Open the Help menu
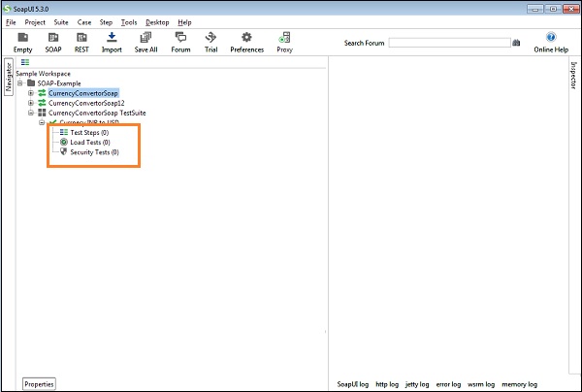The image size is (582, 392). 184,22
